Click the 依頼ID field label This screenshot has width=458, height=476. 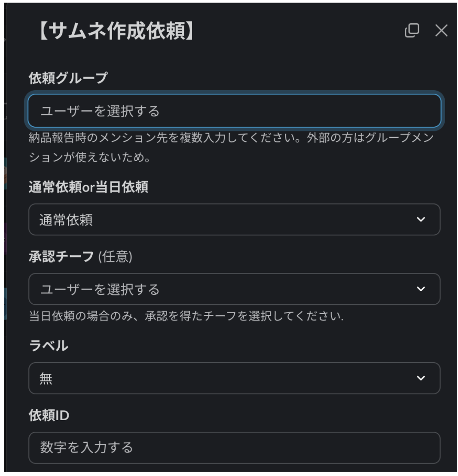[49, 415]
